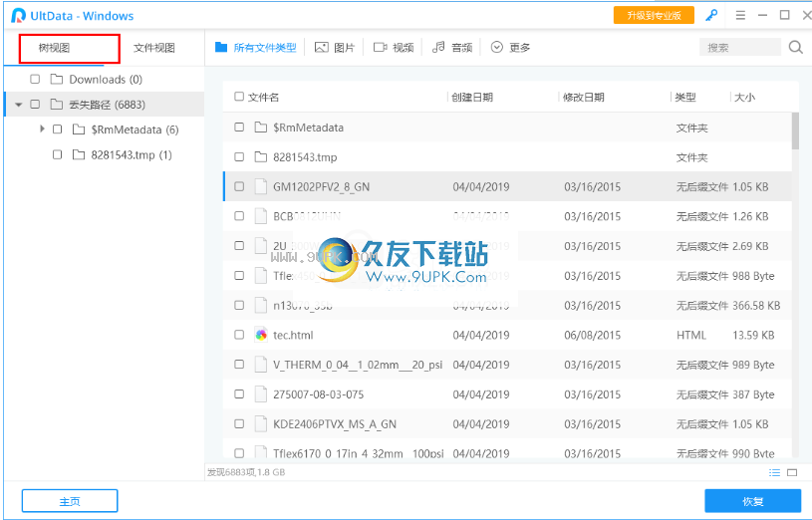Sort by 创建日期 column header
The width and height of the screenshot is (812, 520).
(x=472, y=98)
